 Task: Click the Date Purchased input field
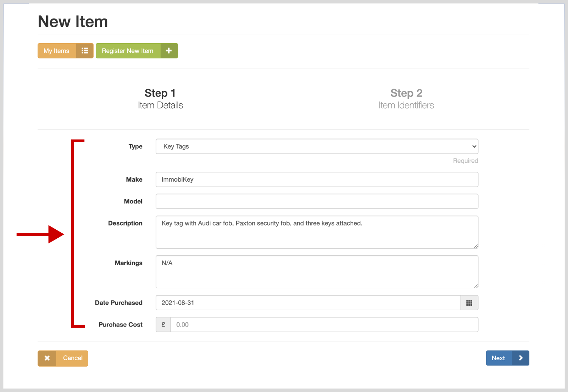[x=308, y=303]
